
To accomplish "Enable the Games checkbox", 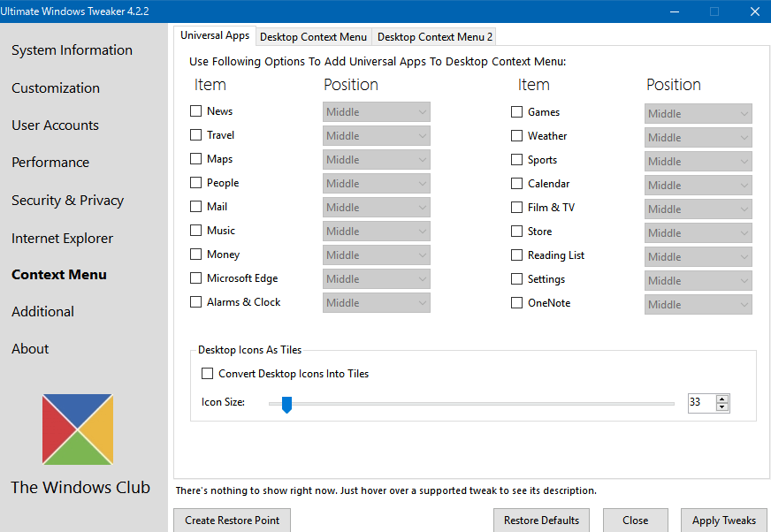I will [516, 112].
